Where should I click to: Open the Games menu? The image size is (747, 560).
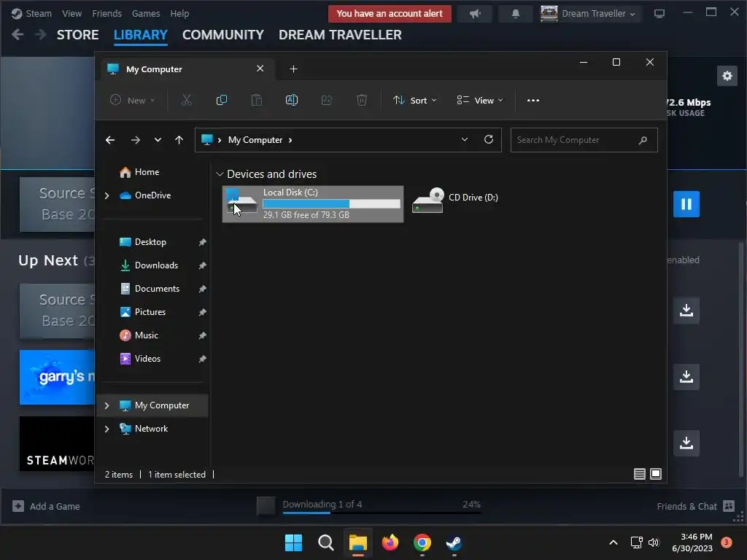click(146, 13)
